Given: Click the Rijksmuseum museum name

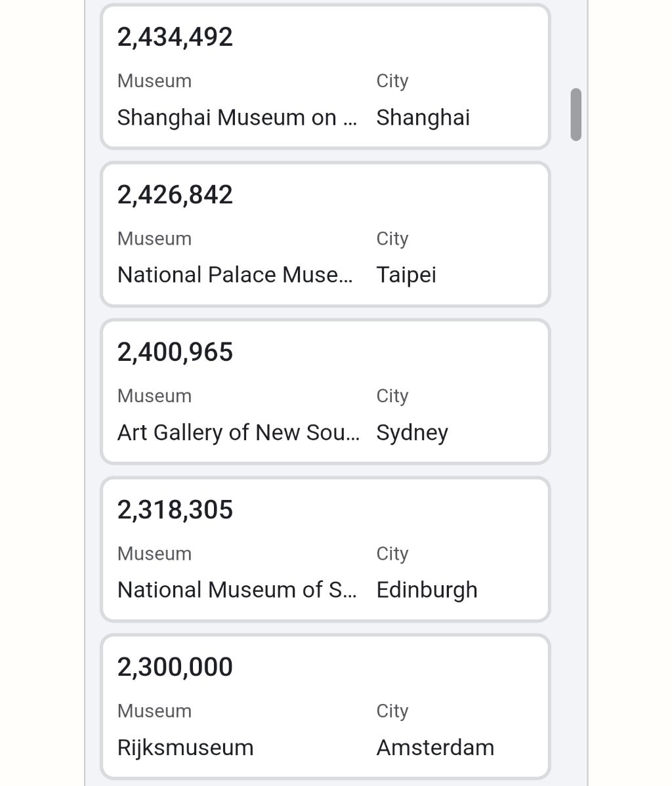Looking at the screenshot, I should coord(186,748).
